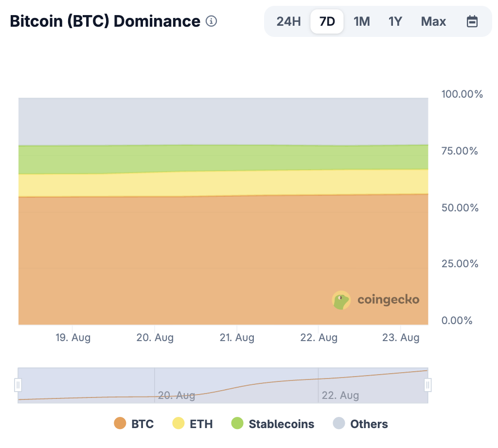Select the 1Y time range

[395, 21]
